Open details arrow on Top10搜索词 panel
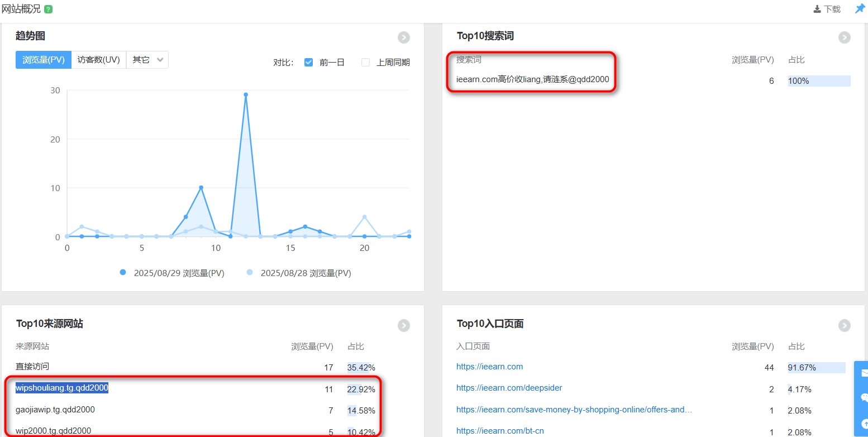The height and width of the screenshot is (437, 868). point(844,37)
